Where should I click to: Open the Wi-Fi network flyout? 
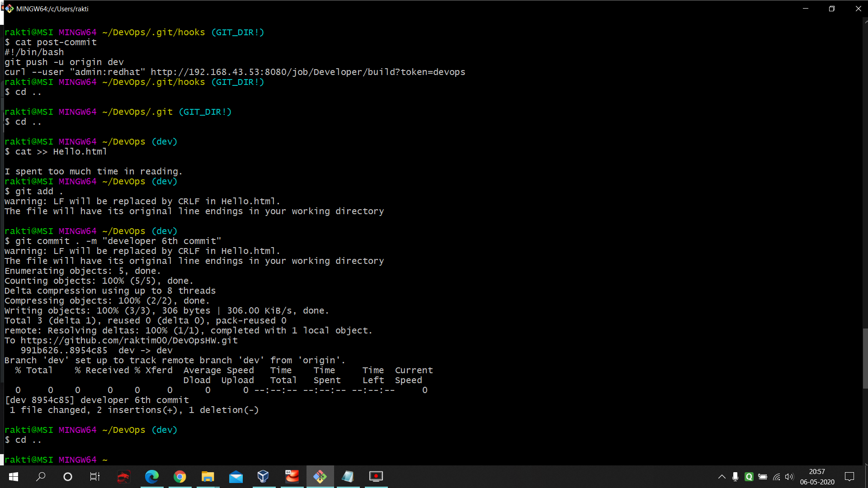(776, 477)
